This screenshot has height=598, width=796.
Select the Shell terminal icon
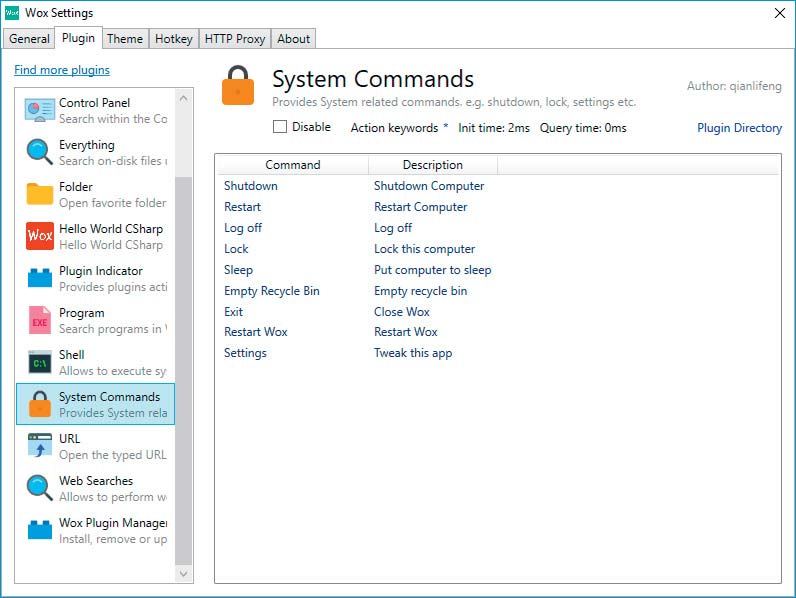40,362
